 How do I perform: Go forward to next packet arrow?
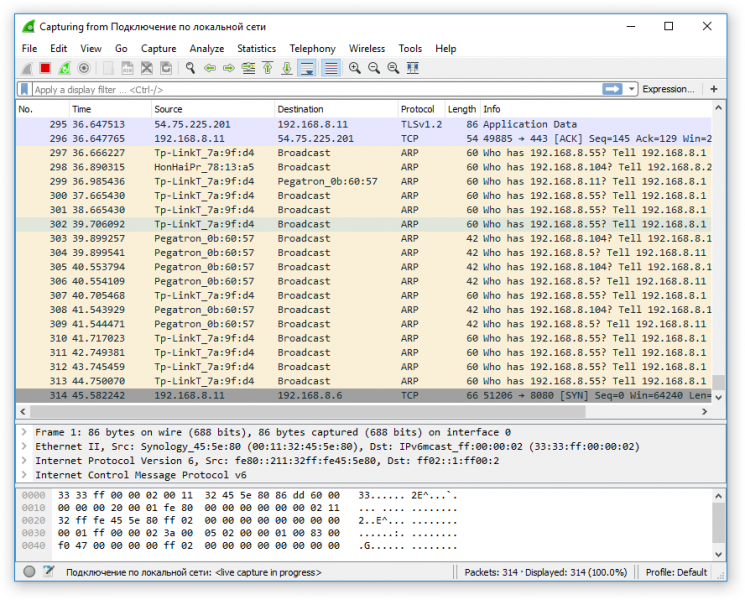coord(229,68)
